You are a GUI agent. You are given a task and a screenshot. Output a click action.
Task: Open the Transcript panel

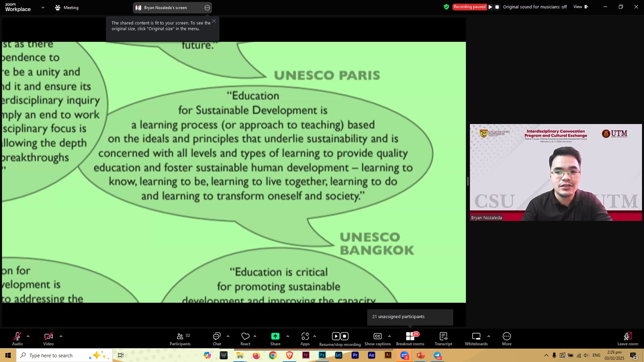[443, 339]
